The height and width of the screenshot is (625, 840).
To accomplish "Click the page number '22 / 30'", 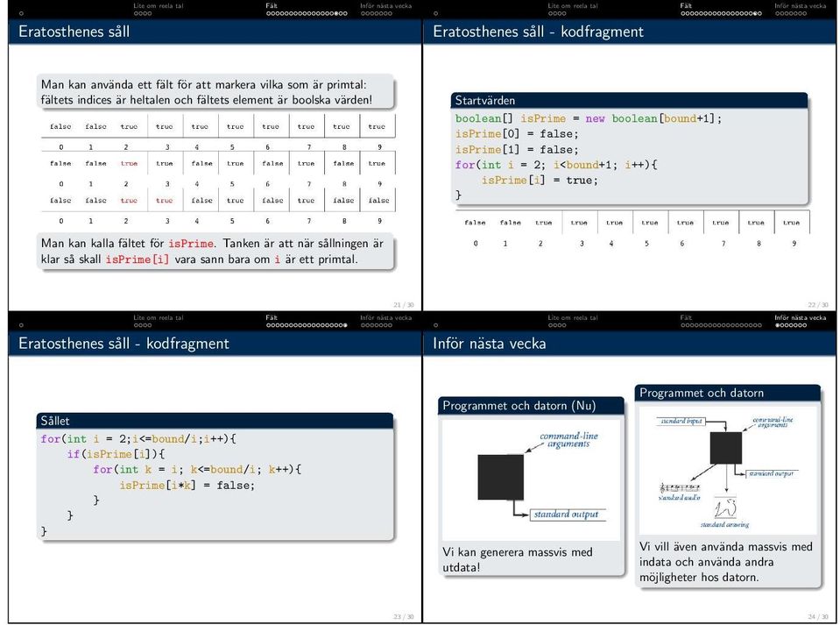I will (x=818, y=305).
